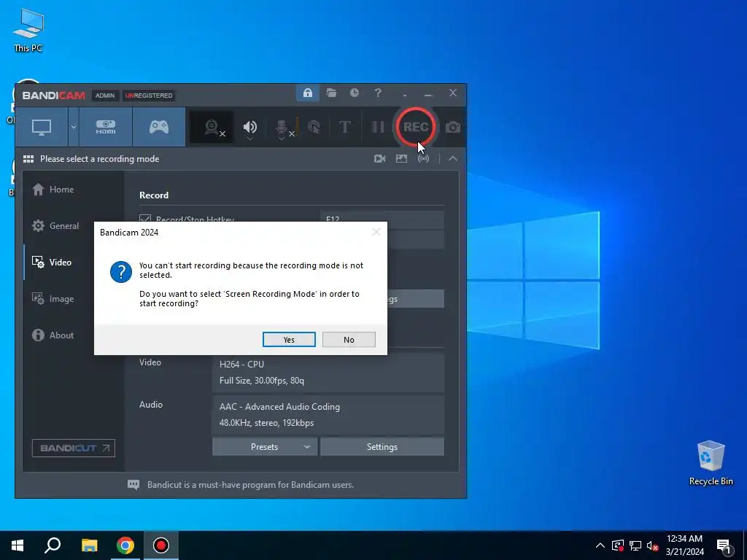Select the HDMI device recording mode

(106, 127)
